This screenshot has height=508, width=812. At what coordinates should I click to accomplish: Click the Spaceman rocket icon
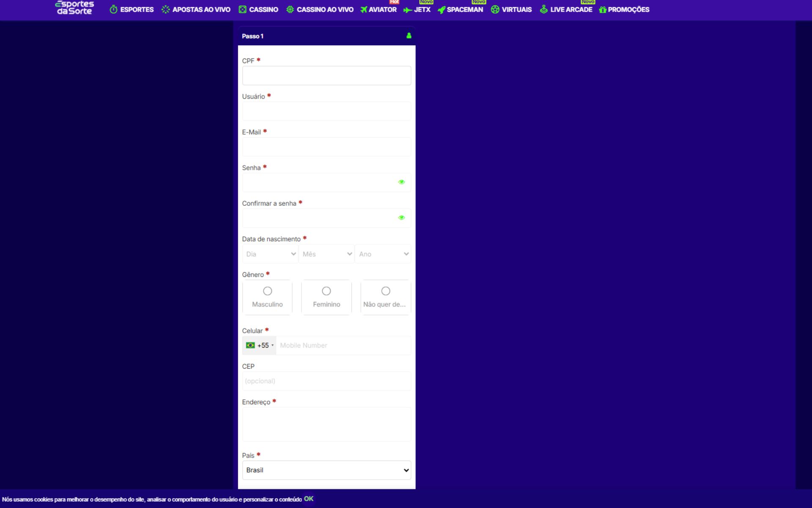pyautogui.click(x=442, y=10)
